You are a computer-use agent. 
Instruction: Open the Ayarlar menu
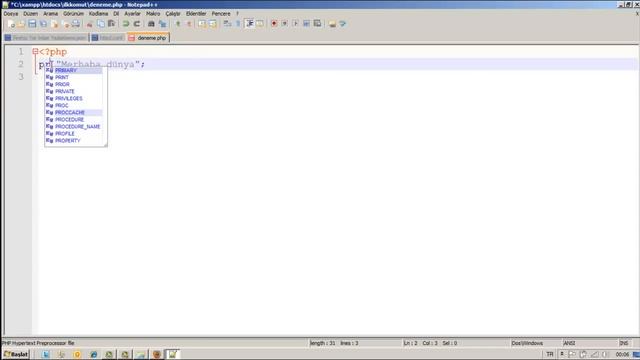tap(132, 13)
